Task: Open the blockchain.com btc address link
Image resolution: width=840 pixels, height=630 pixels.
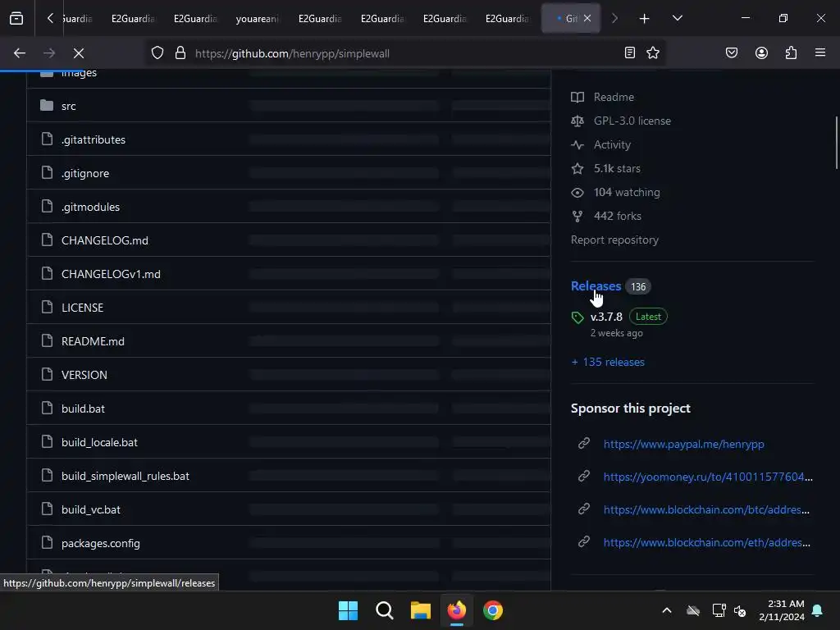Action: point(706,509)
